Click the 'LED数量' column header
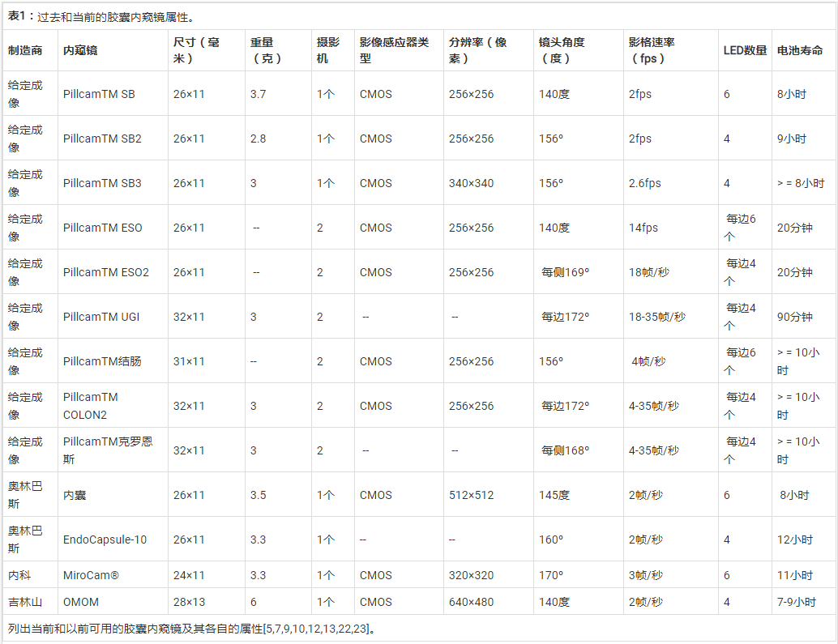The height and width of the screenshot is (644, 838). click(x=745, y=51)
